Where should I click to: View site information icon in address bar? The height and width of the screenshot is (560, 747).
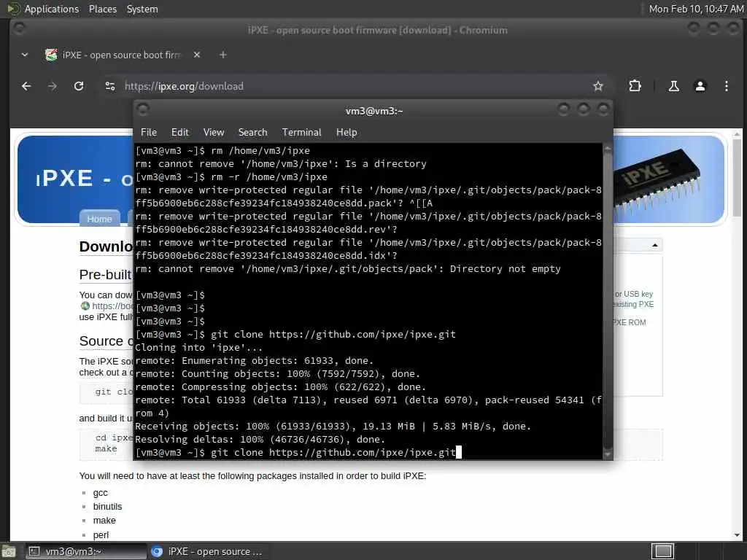coord(110,86)
